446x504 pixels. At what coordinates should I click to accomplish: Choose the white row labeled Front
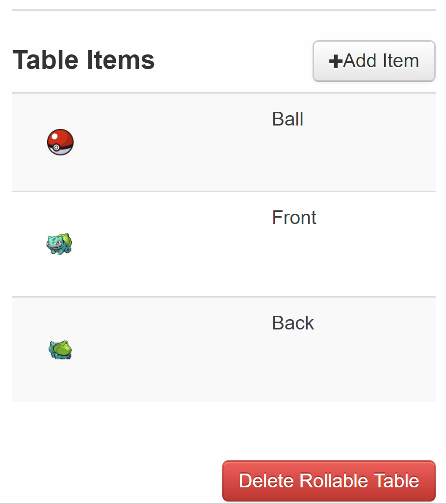(x=224, y=244)
